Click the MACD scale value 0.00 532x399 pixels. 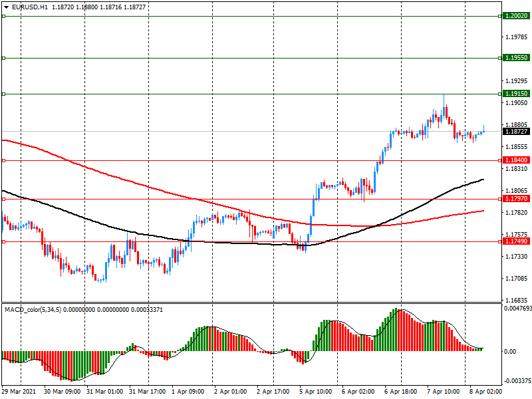pos(510,352)
